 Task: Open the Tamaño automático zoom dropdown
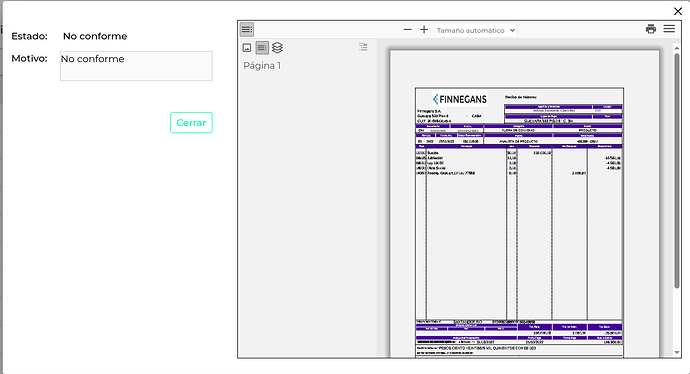(x=476, y=30)
